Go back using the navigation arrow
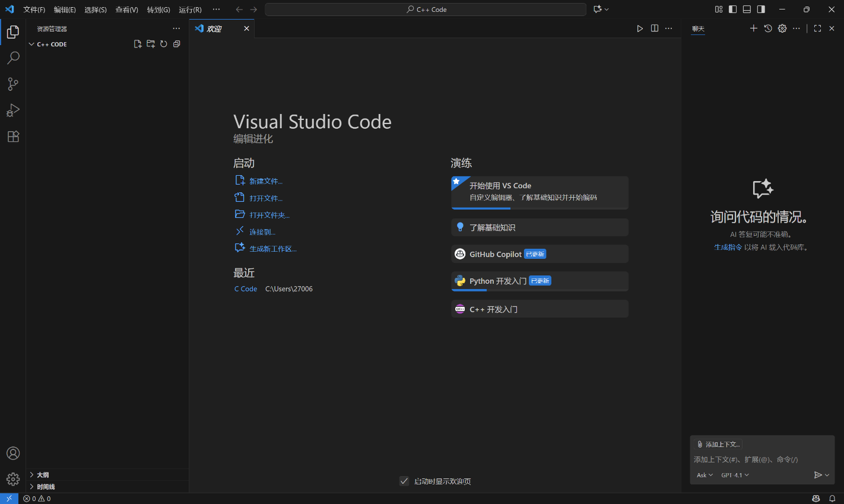844x504 pixels. (x=239, y=9)
